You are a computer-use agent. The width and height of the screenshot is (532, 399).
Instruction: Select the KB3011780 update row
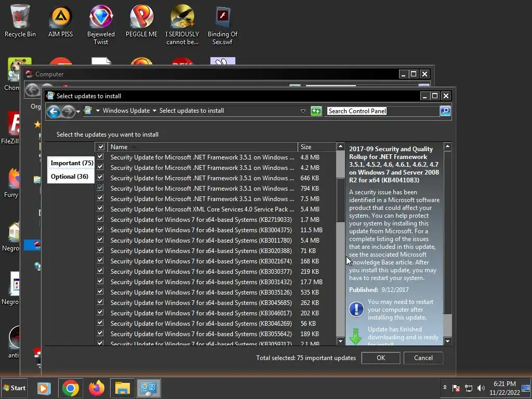point(216,240)
